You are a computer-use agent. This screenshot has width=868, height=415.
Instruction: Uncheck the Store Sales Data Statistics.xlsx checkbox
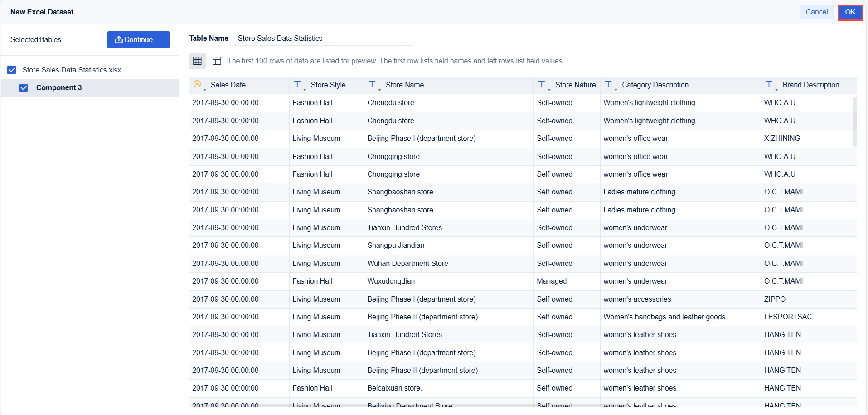(12, 70)
